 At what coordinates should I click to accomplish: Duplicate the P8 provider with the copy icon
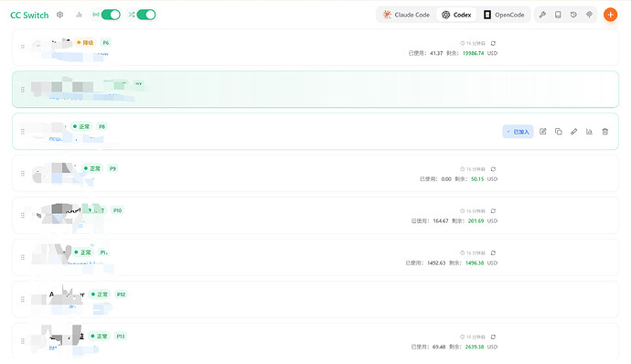point(558,132)
